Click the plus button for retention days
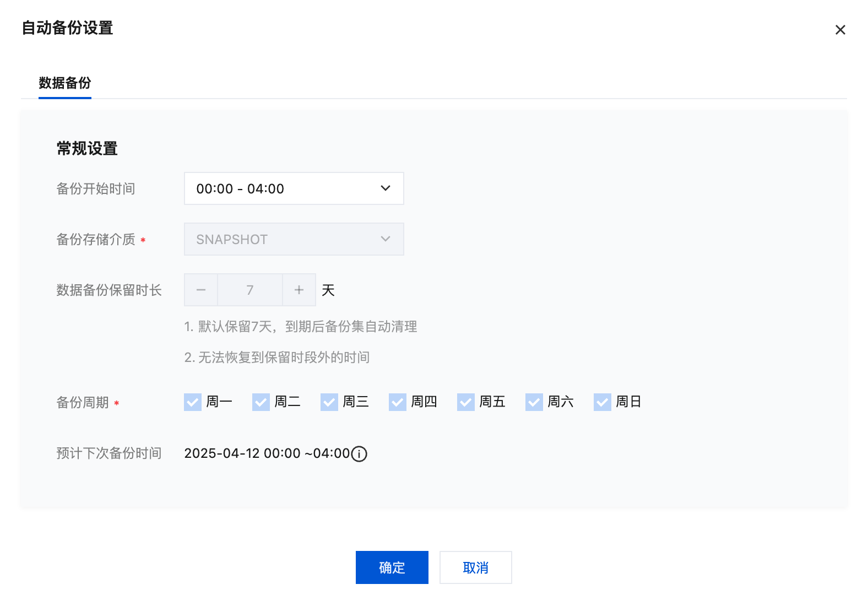The height and width of the screenshot is (595, 868). 299,290
